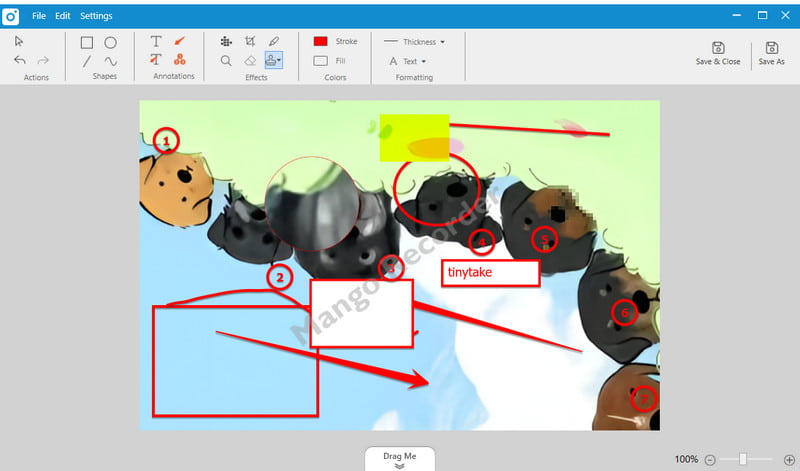Select the numbered steps annotation tool
The width and height of the screenshot is (800, 471).
tap(180, 60)
